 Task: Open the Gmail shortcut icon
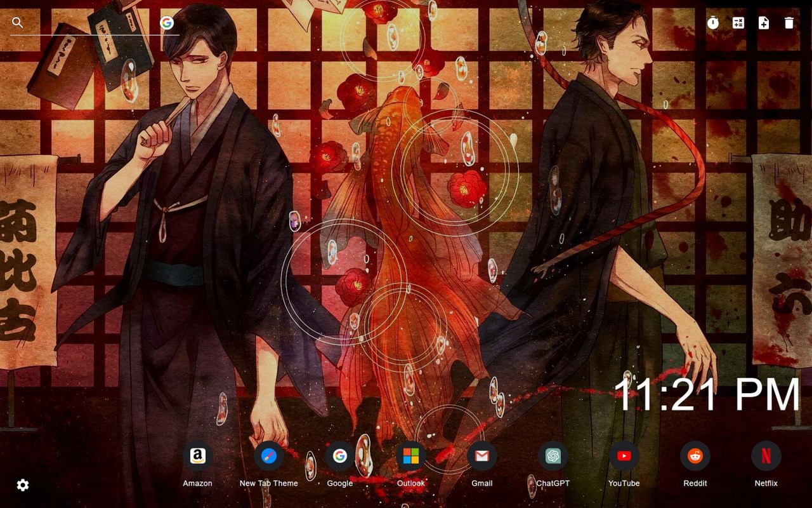pos(482,456)
